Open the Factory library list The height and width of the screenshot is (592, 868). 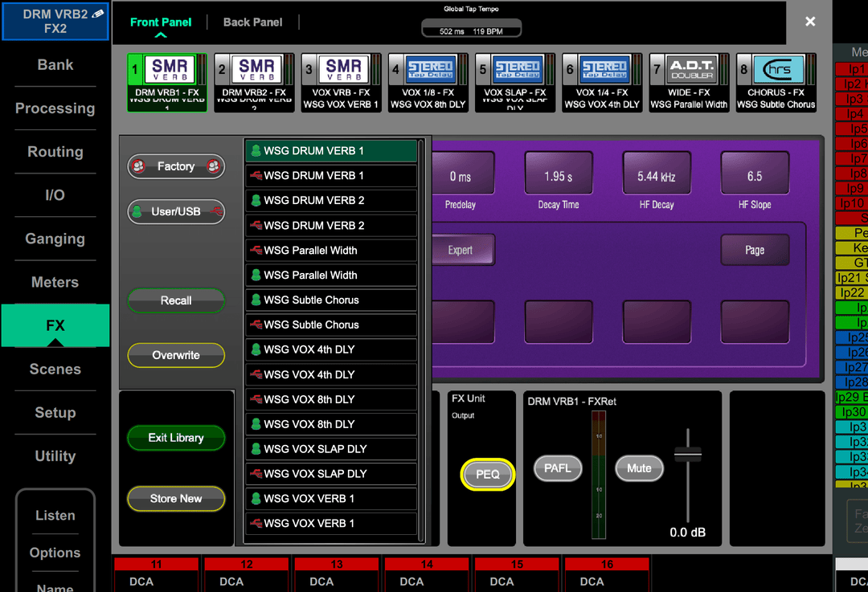point(175,166)
